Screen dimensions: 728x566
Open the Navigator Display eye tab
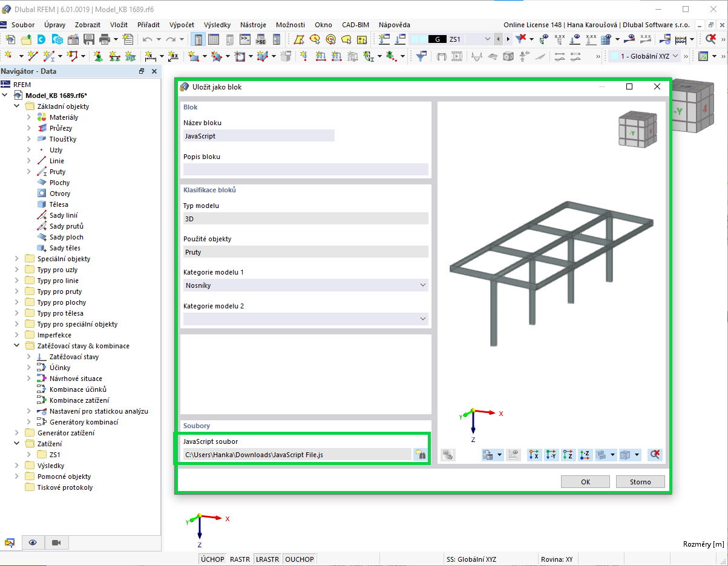33,542
